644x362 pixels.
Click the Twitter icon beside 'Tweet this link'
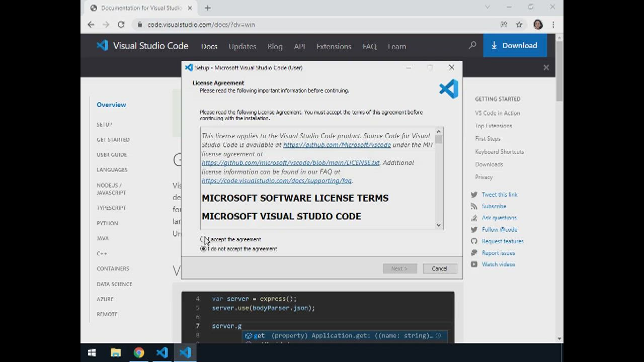[474, 195]
